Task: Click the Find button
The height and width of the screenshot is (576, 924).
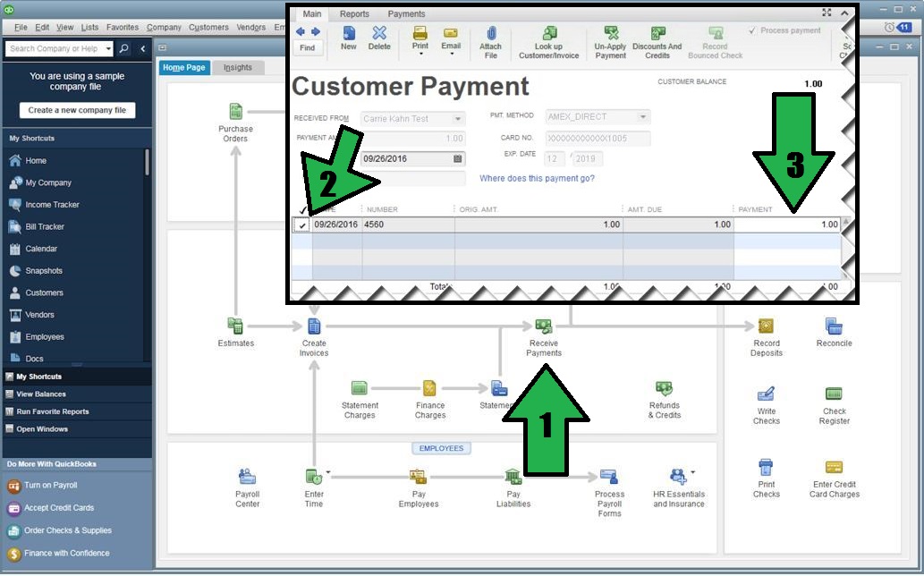Action: 307,47
